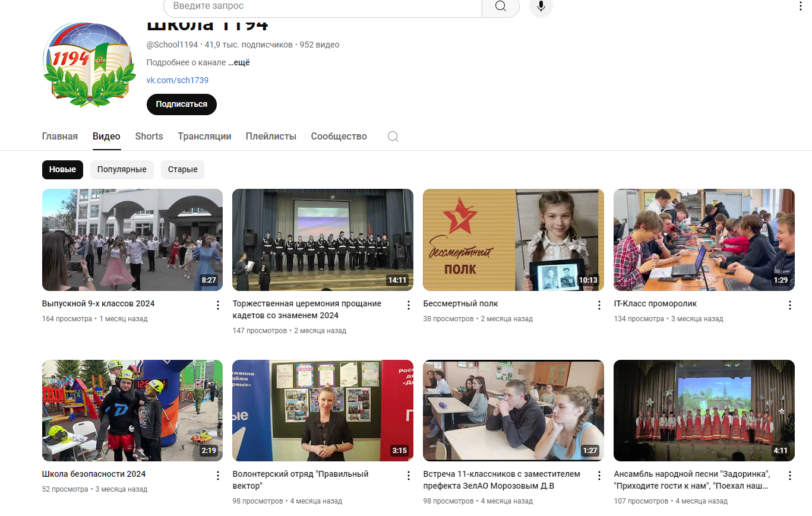Expand channel description via ...ещё
This screenshot has width=812, height=516.
coord(239,62)
